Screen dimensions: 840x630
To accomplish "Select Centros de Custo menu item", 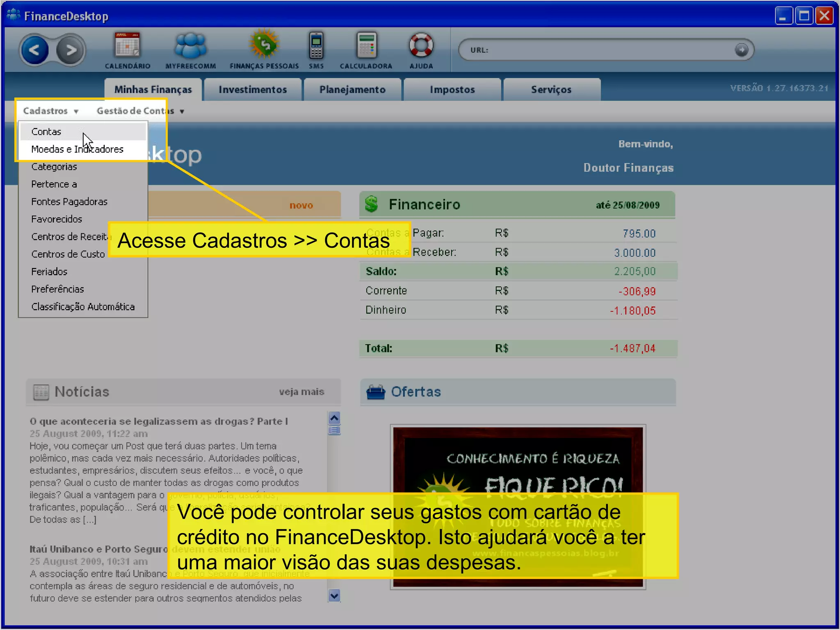I will click(68, 254).
